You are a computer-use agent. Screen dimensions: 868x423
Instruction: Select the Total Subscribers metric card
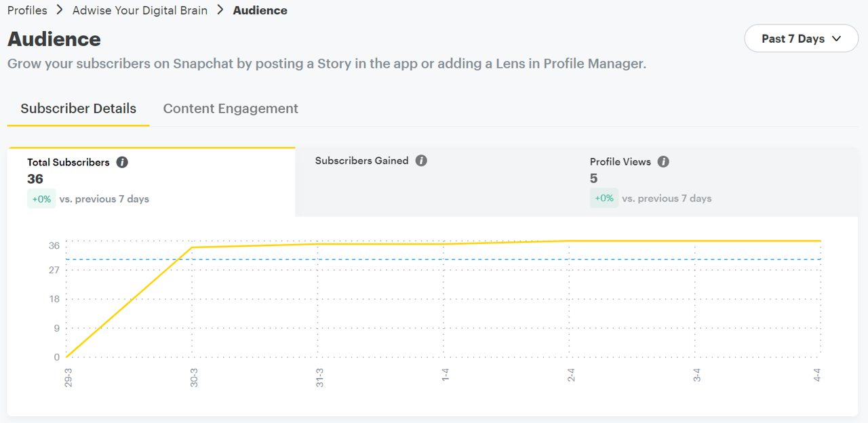(x=151, y=182)
